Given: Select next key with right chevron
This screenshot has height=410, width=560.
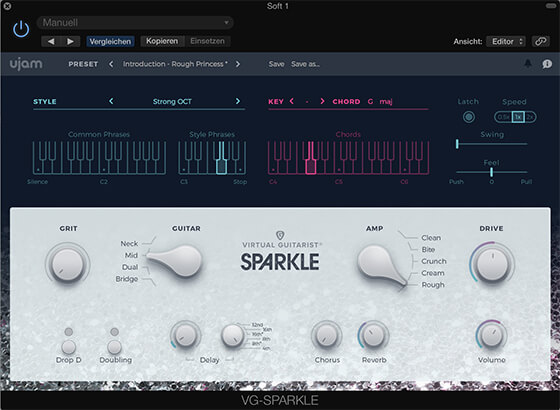Looking at the screenshot, I should pyautogui.click(x=322, y=101).
